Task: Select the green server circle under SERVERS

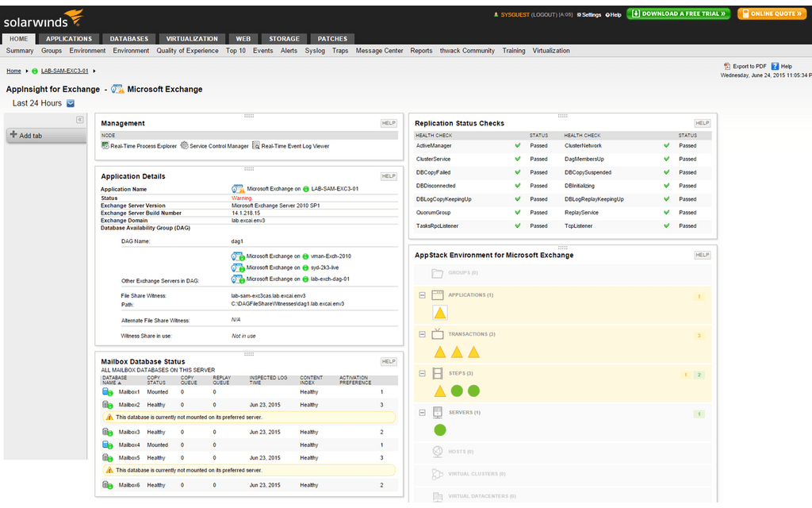Action: coord(442,429)
